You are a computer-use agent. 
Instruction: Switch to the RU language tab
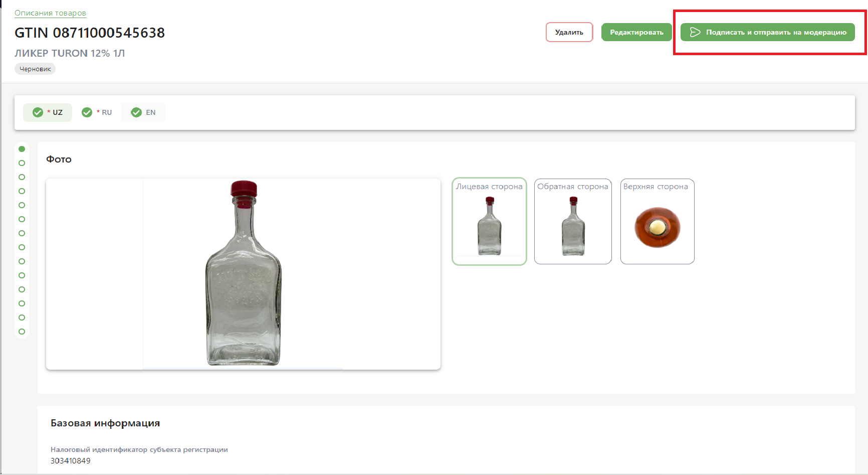point(97,112)
